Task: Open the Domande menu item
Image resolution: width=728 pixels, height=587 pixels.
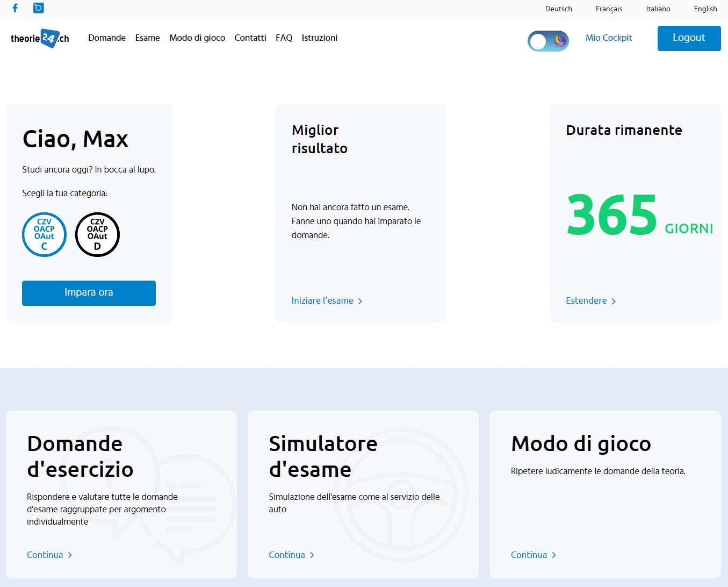Action: (x=107, y=38)
